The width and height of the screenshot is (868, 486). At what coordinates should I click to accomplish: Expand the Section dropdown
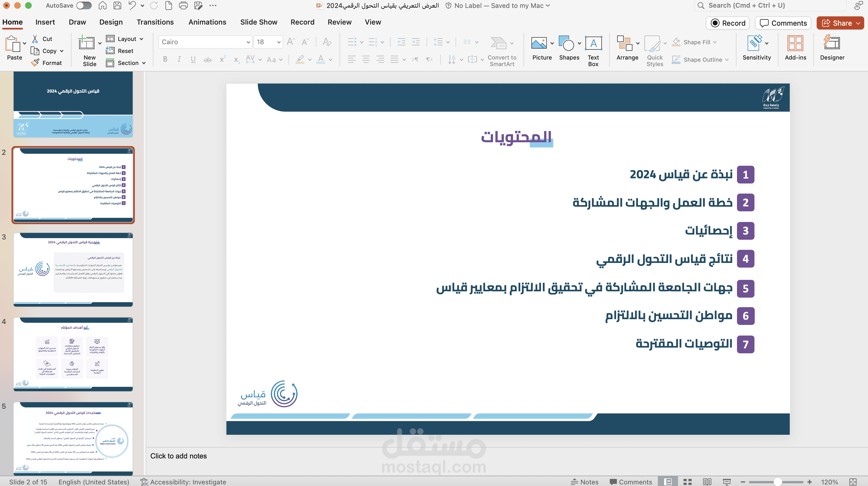pyautogui.click(x=144, y=63)
